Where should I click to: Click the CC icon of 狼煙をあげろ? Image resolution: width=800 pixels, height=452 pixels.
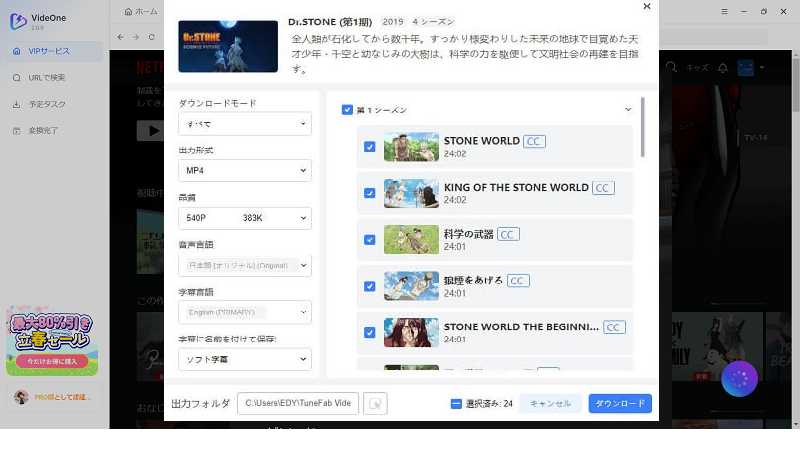coord(518,281)
